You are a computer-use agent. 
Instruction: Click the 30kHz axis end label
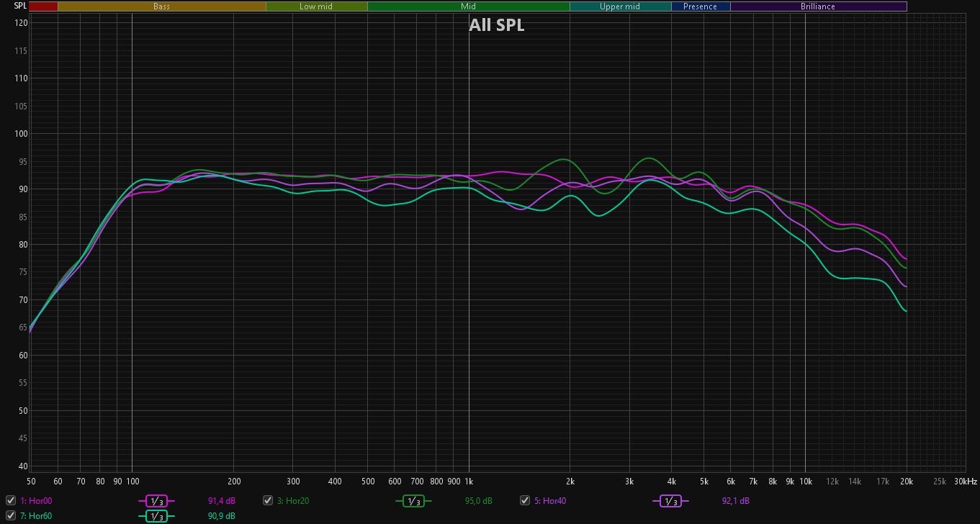(x=966, y=482)
